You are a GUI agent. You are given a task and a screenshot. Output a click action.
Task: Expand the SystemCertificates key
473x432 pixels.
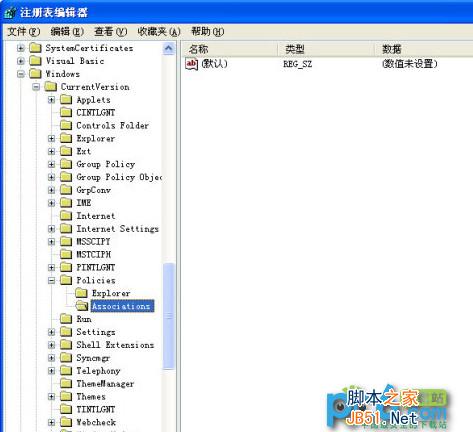[x=21, y=48]
